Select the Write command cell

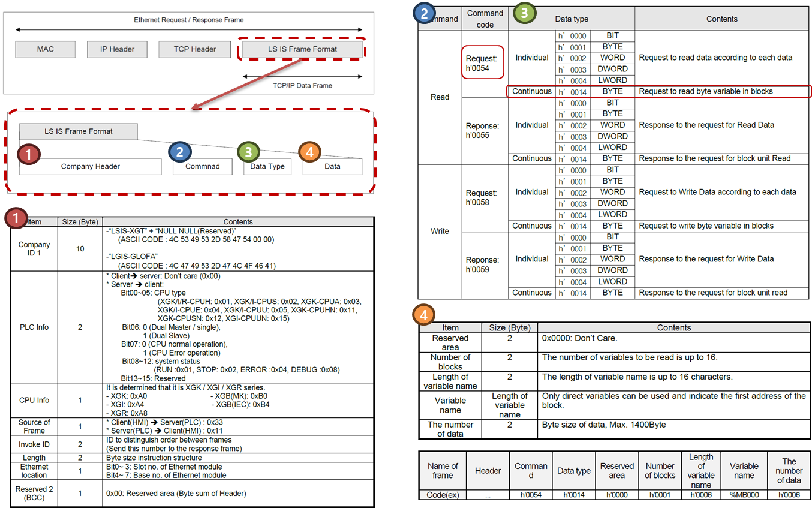440,232
